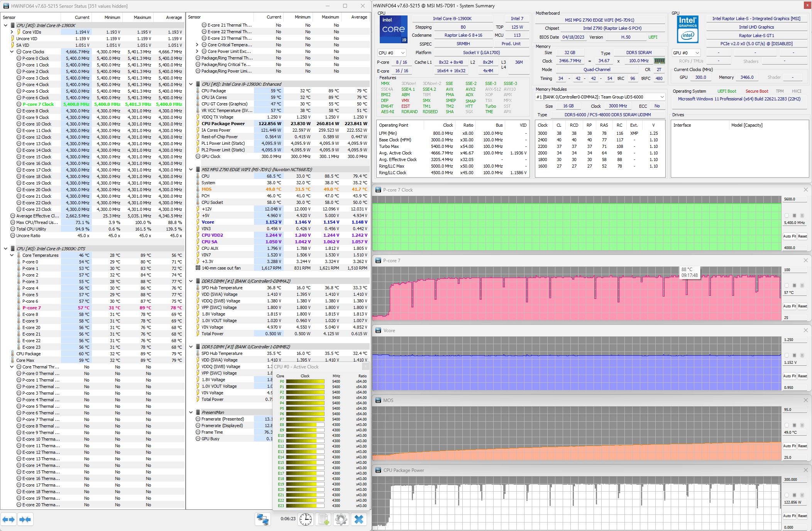The height and width of the screenshot is (531, 812).
Task: Open sensor settings gear icon
Action: click(341, 519)
